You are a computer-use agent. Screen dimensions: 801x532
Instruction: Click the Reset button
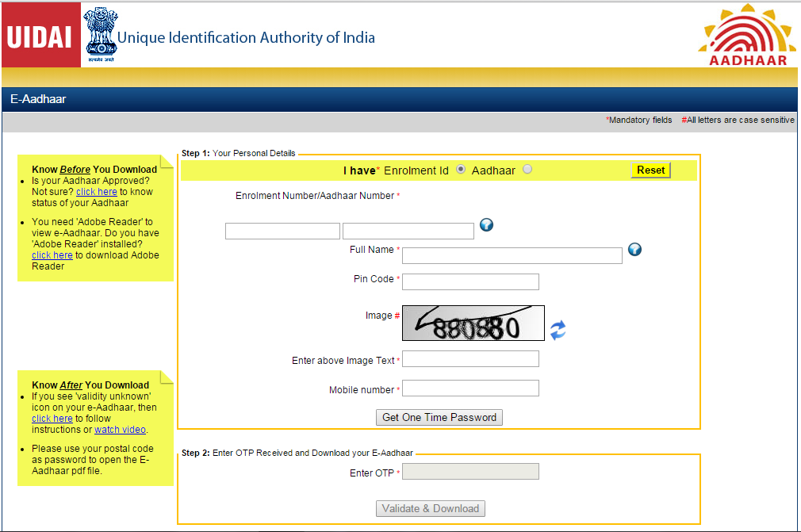click(650, 169)
